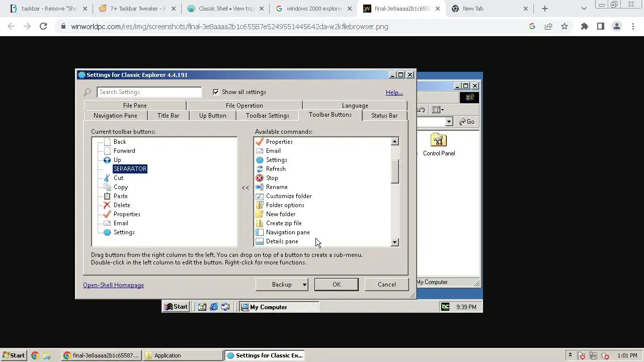The height and width of the screenshot is (362, 644).
Task: Select Settings in Current toolbar buttons list
Action: click(x=124, y=232)
